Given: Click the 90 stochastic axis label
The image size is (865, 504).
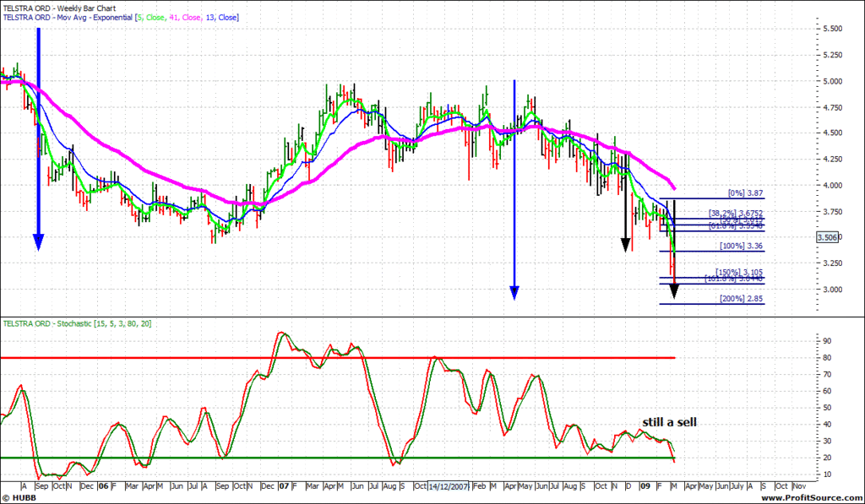Looking at the screenshot, I should click(x=828, y=341).
